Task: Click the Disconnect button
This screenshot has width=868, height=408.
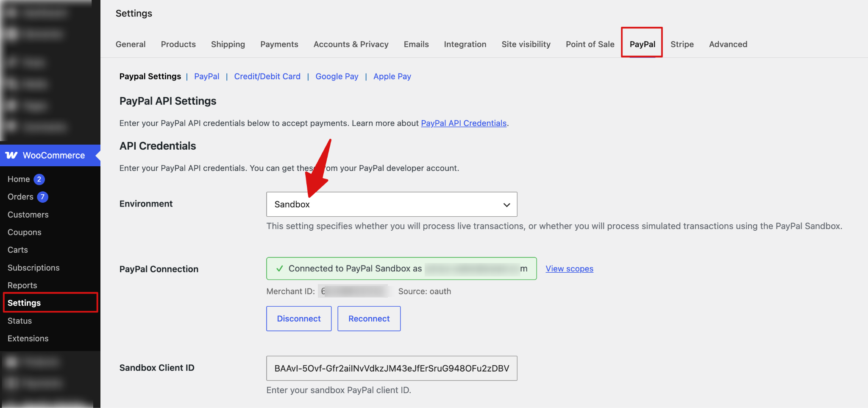Action: [x=299, y=319]
